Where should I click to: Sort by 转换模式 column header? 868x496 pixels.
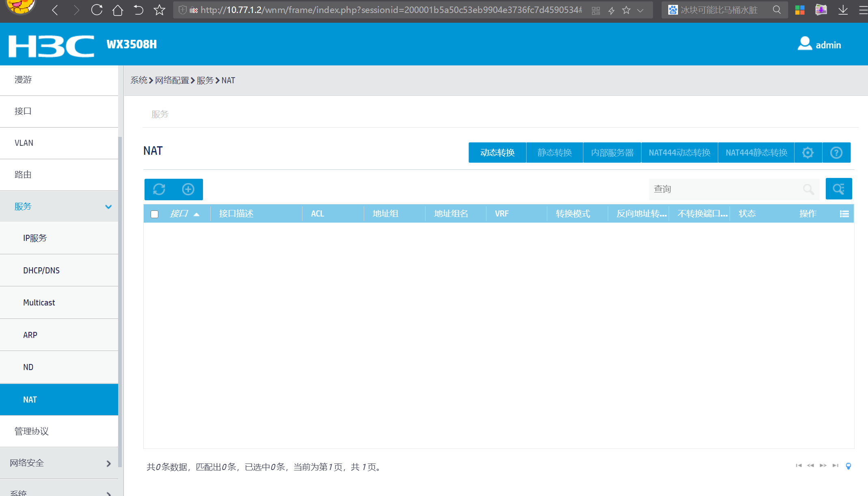[572, 214]
